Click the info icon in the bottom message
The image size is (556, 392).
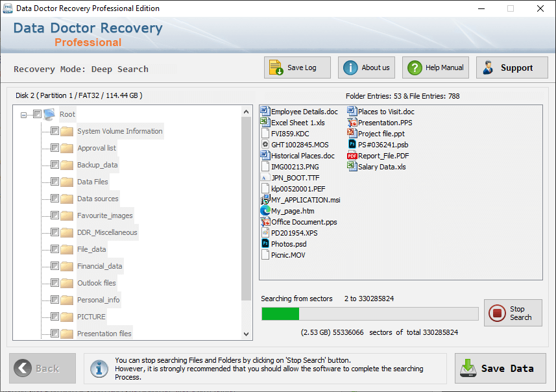[99, 368]
